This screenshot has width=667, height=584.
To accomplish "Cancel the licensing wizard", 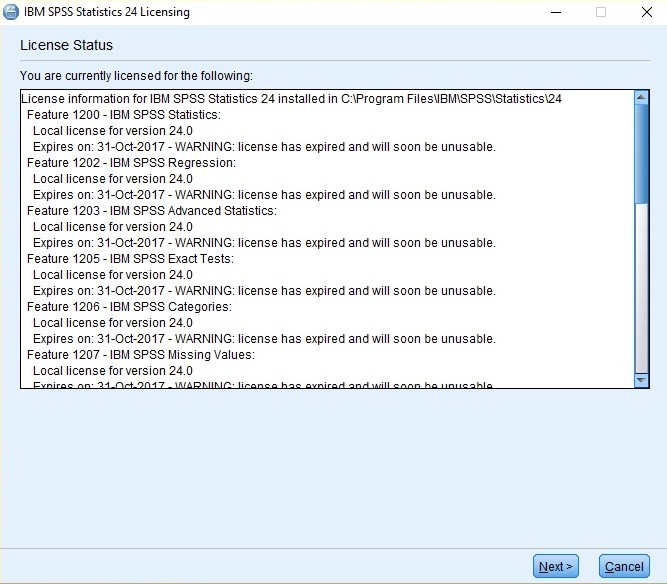I will coord(624,566).
